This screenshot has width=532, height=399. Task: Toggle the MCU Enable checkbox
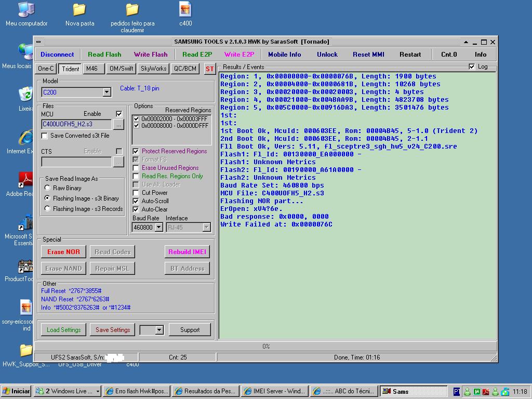[x=119, y=114]
